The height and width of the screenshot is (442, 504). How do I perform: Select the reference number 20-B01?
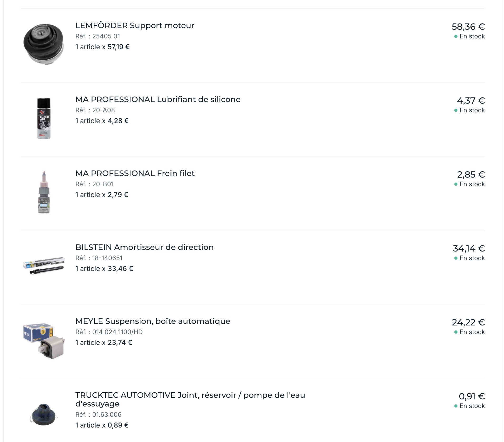coord(103,184)
